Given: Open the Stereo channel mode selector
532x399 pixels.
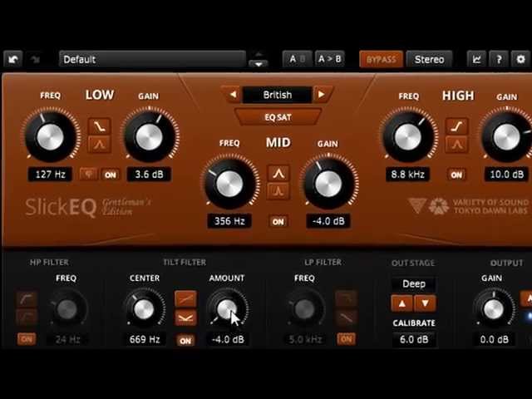Looking at the screenshot, I should [x=429, y=59].
